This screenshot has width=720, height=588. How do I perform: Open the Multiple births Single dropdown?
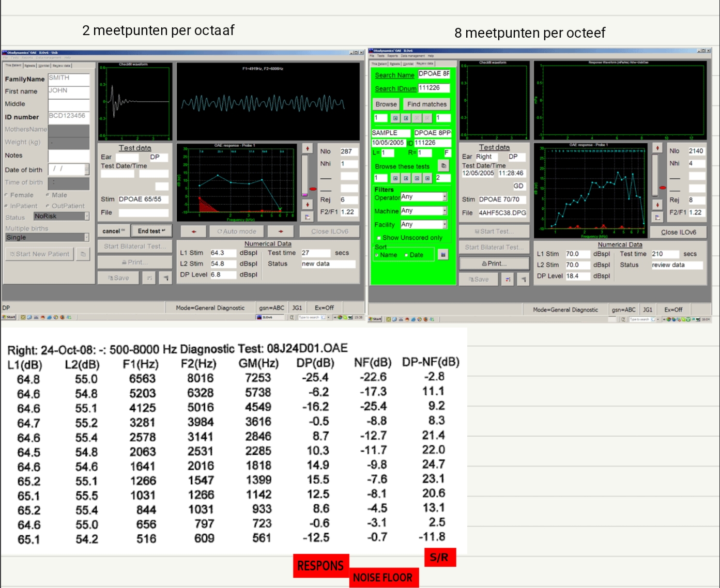click(87, 238)
